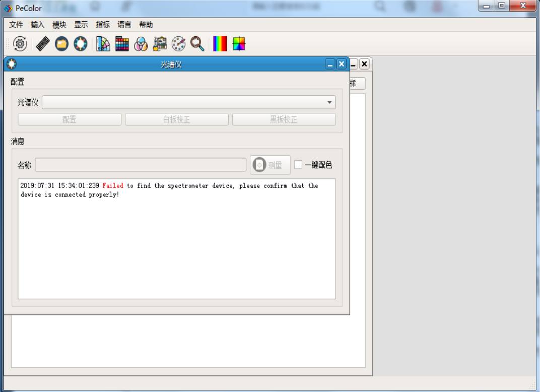Open the 模块 menu
Viewport: 540px width, 392px height.
tap(59, 25)
